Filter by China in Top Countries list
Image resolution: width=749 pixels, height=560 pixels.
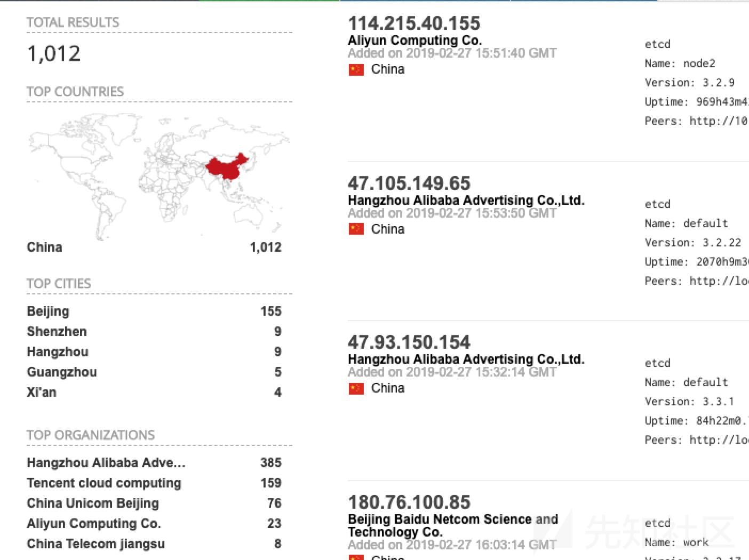(x=44, y=247)
